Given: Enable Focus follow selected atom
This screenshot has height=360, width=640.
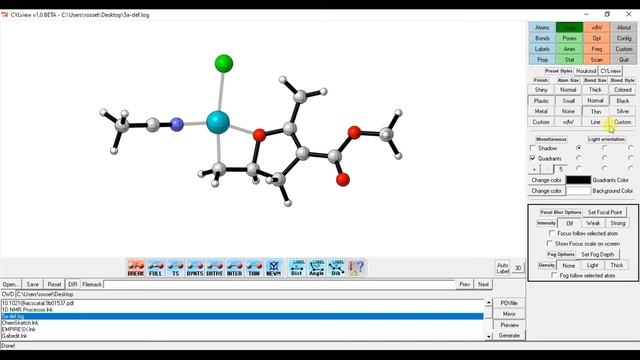Looking at the screenshot, I should [552, 233].
